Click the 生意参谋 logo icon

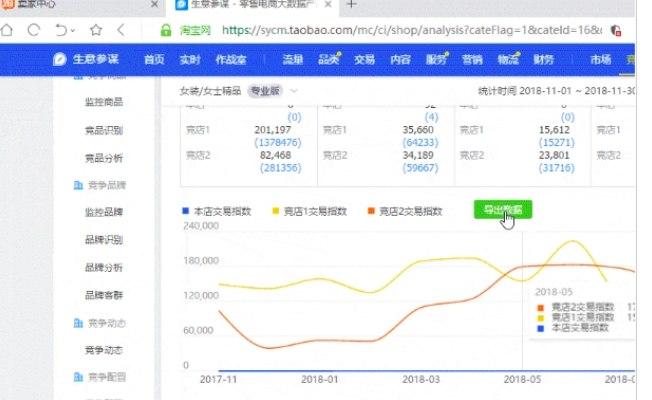[60, 59]
